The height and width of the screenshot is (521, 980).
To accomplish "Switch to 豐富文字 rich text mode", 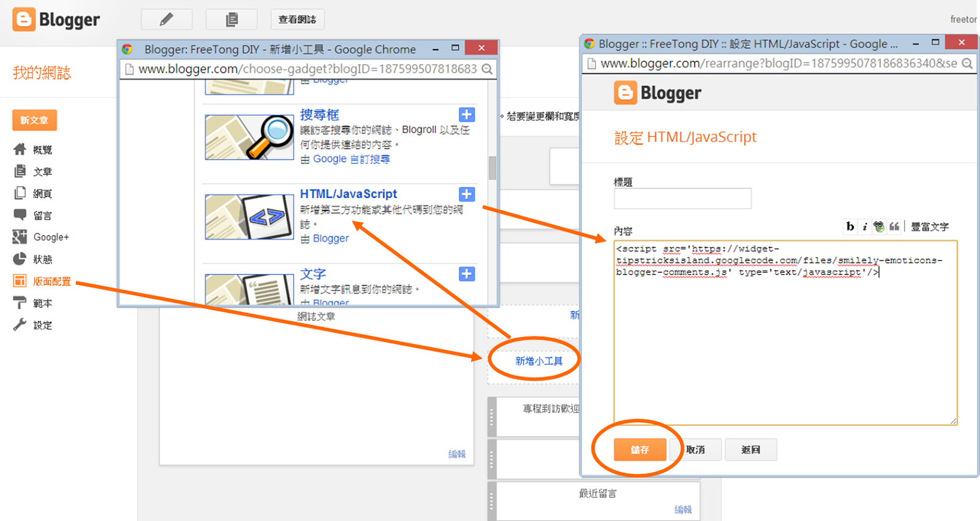I will pos(930,227).
